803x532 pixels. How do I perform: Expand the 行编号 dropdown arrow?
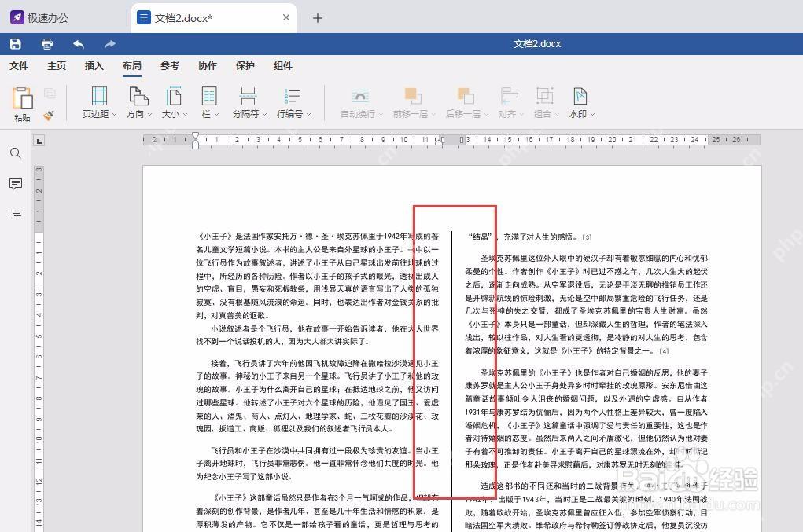coord(309,114)
